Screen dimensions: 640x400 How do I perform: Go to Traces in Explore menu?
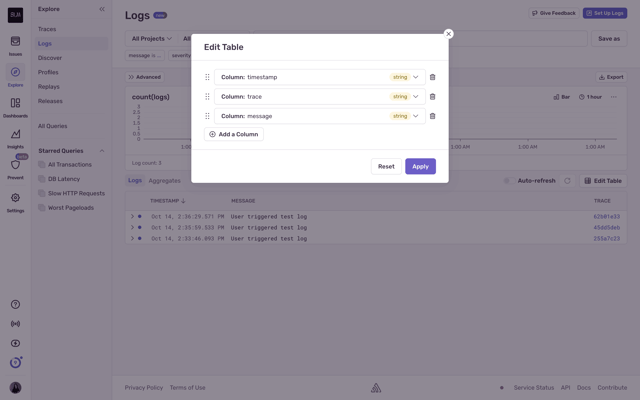tap(47, 29)
